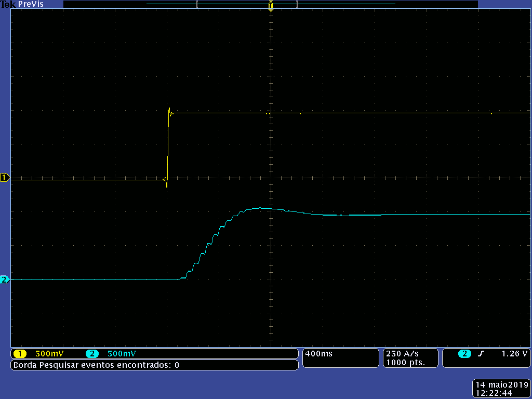532x399 pixels.
Task: Click the Tek logo
Action: (x=8, y=4)
